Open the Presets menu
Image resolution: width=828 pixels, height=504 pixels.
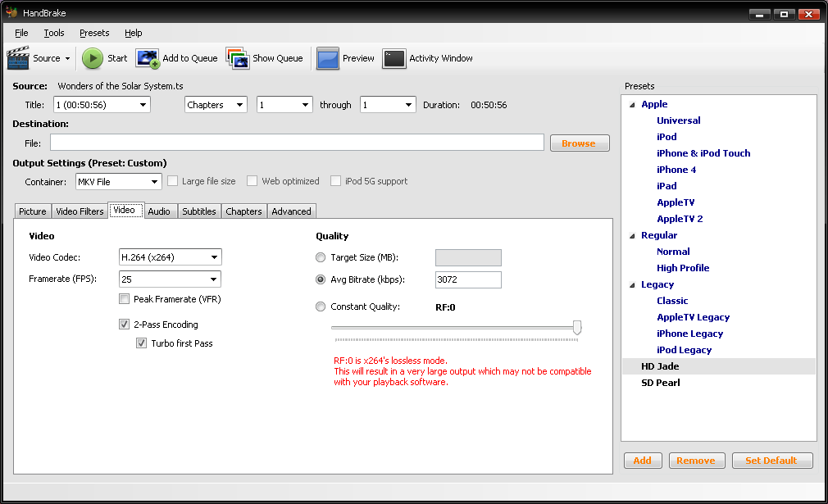click(x=94, y=33)
